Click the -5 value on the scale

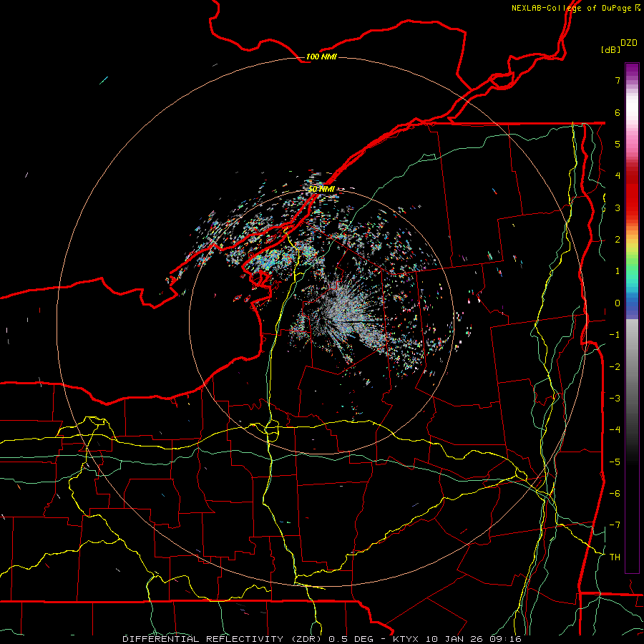615,462
